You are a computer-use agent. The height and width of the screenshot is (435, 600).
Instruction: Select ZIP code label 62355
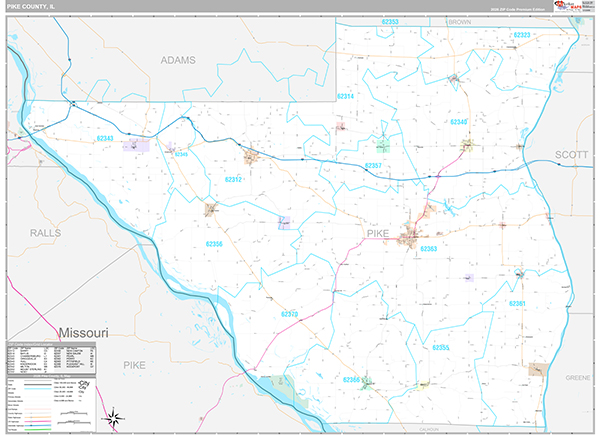click(x=440, y=347)
